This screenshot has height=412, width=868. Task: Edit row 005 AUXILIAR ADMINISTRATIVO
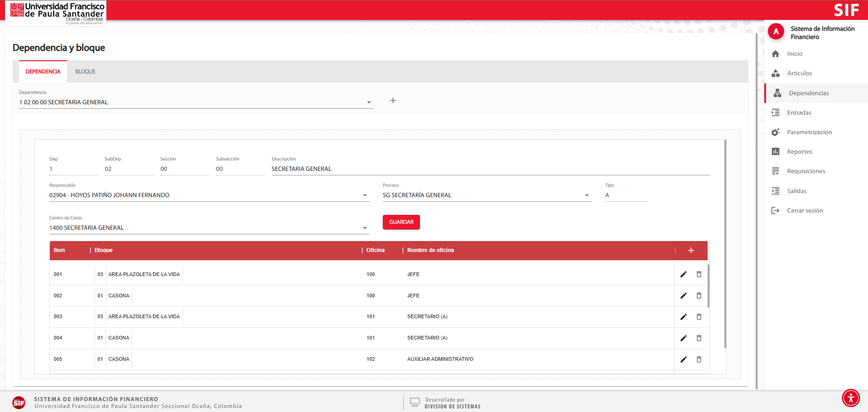pos(684,359)
